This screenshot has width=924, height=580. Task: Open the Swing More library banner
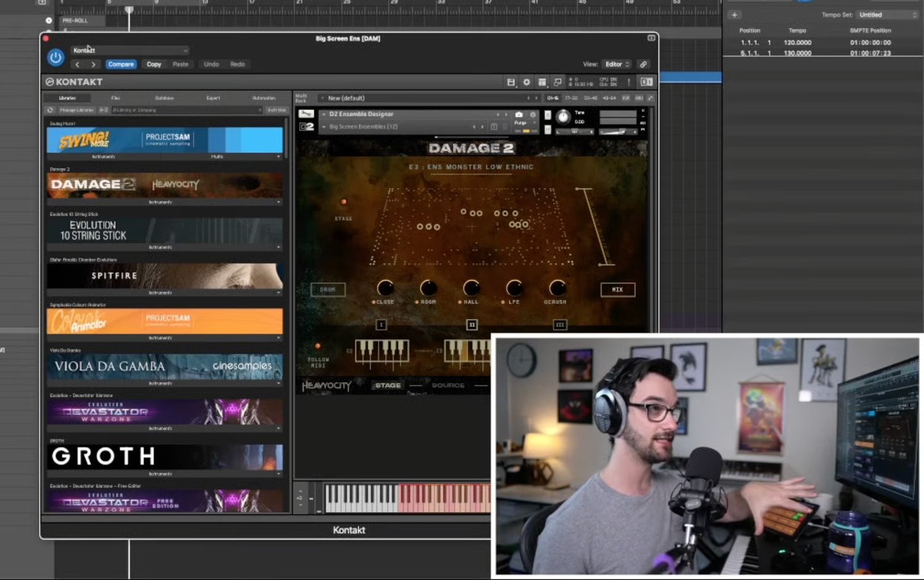point(164,140)
